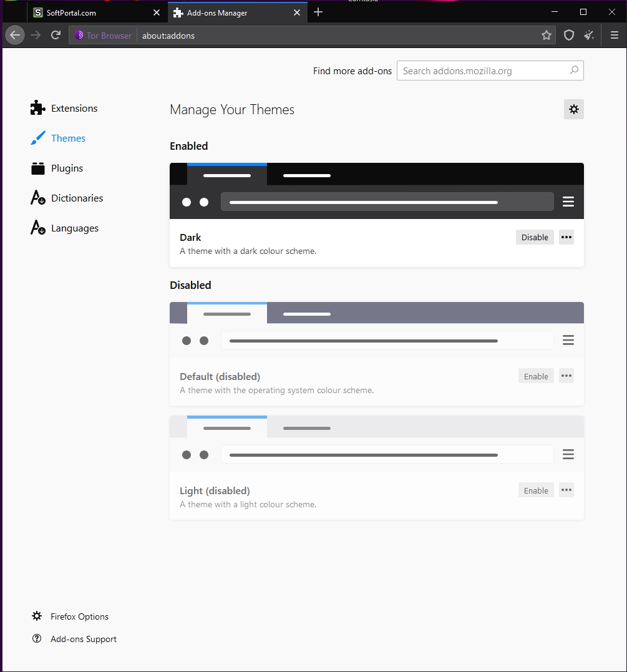Image resolution: width=627 pixels, height=672 pixels.
Task: Open Firefox Options link
Action: [79, 616]
